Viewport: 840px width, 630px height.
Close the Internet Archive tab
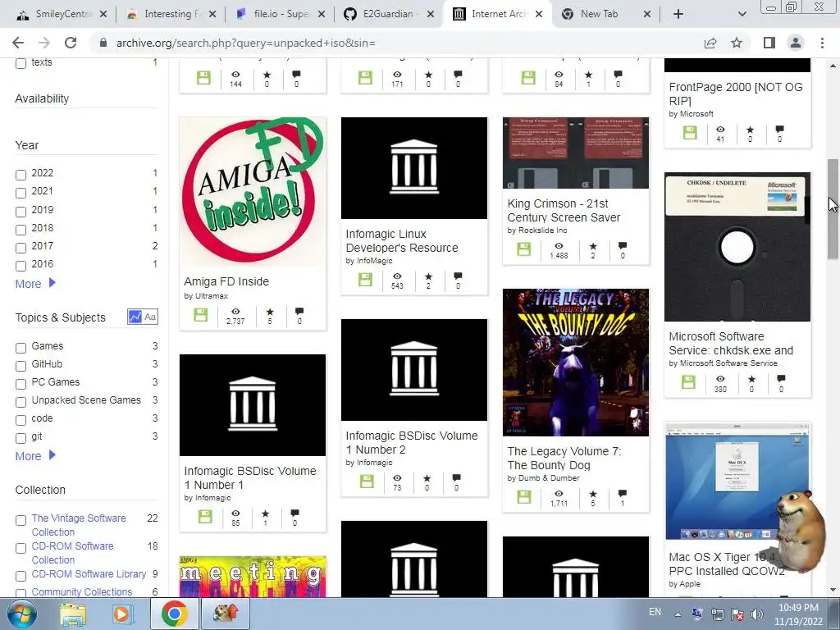tap(539, 14)
